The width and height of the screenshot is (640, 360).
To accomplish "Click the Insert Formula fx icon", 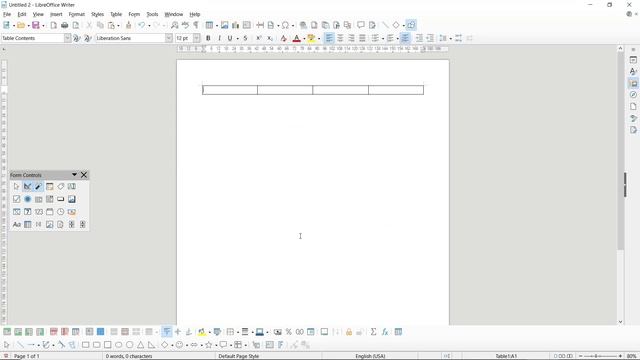I will (x=385, y=332).
